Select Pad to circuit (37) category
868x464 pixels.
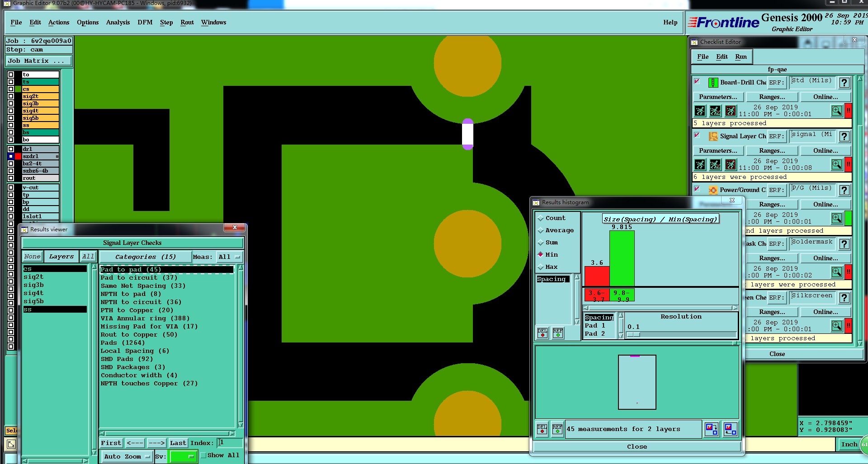pyautogui.click(x=139, y=277)
